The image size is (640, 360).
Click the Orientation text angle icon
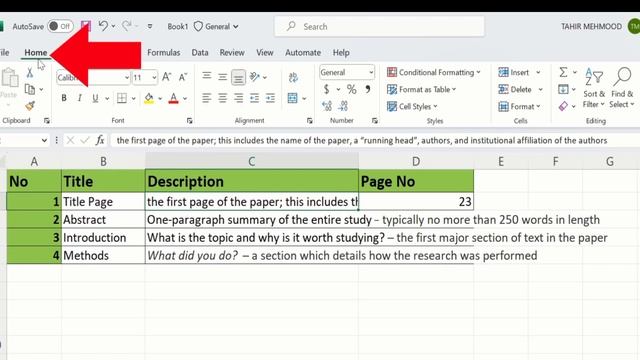click(255, 76)
